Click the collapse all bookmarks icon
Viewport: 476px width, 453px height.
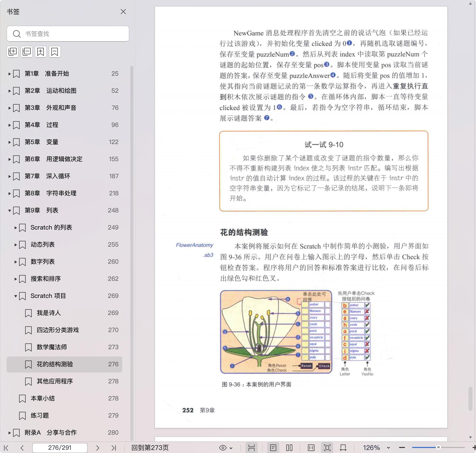click(27, 52)
